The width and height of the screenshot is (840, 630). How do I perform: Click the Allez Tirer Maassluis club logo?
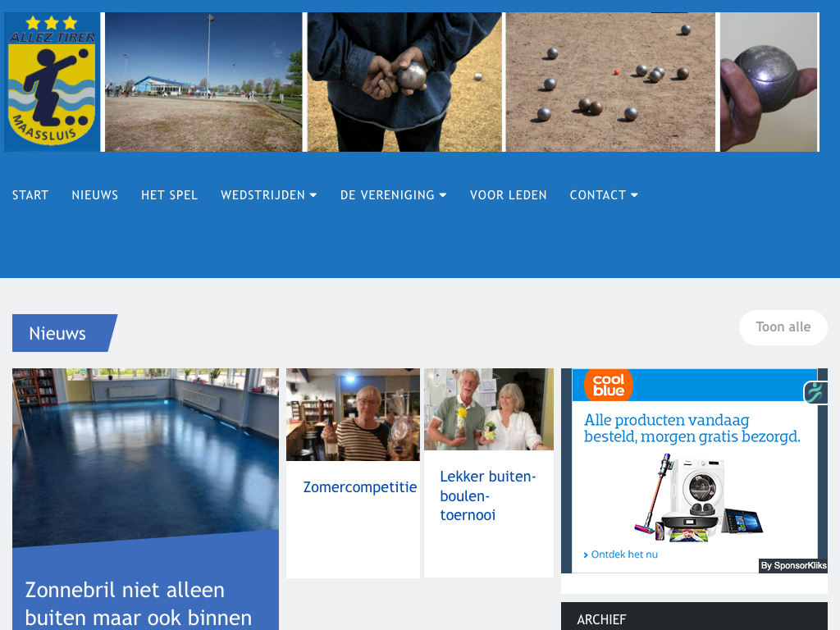tap(52, 82)
